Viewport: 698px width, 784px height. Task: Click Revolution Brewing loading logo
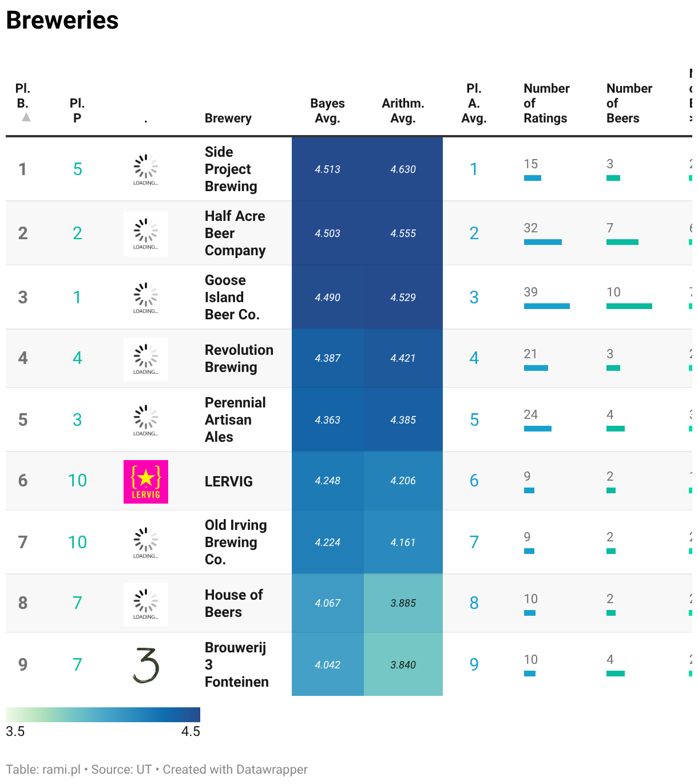[x=146, y=359]
